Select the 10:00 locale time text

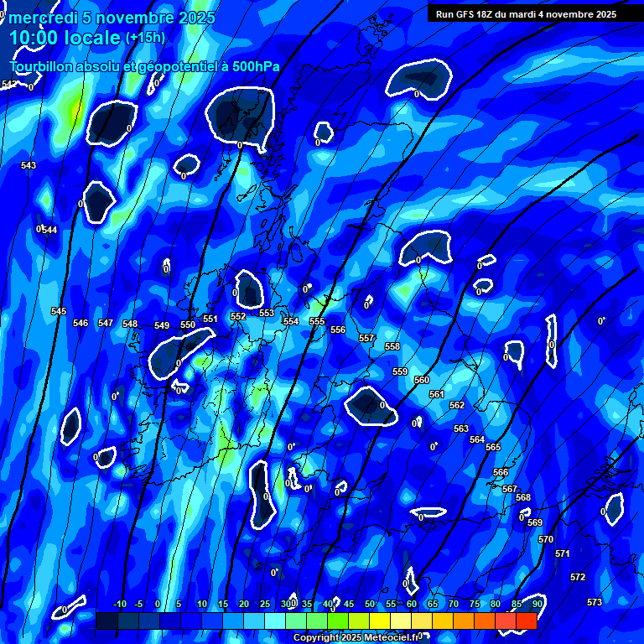[65, 38]
